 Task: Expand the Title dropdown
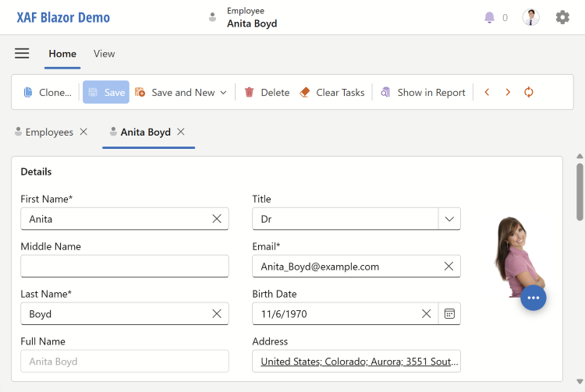tap(449, 219)
